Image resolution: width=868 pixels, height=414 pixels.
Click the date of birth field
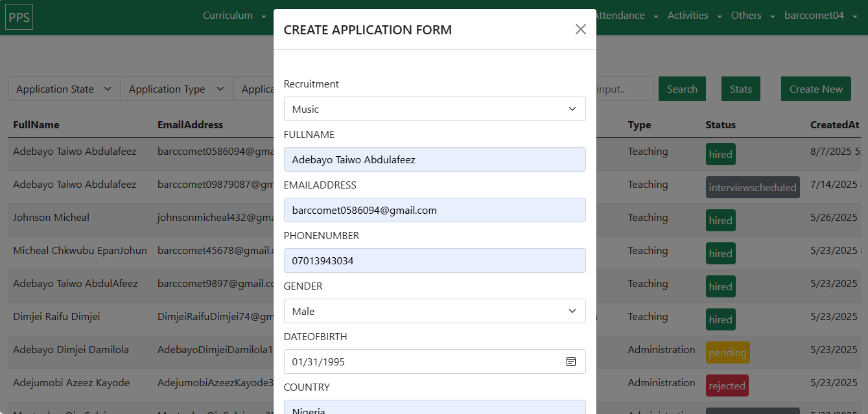point(421,362)
